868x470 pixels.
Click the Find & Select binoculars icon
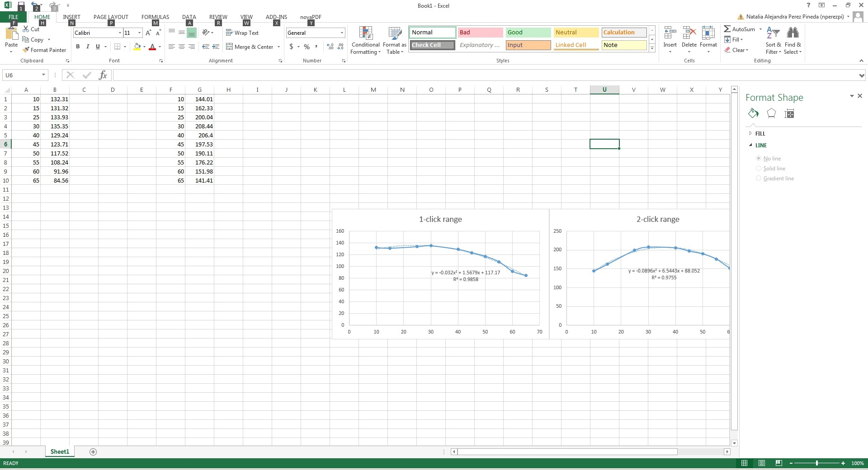793,41
